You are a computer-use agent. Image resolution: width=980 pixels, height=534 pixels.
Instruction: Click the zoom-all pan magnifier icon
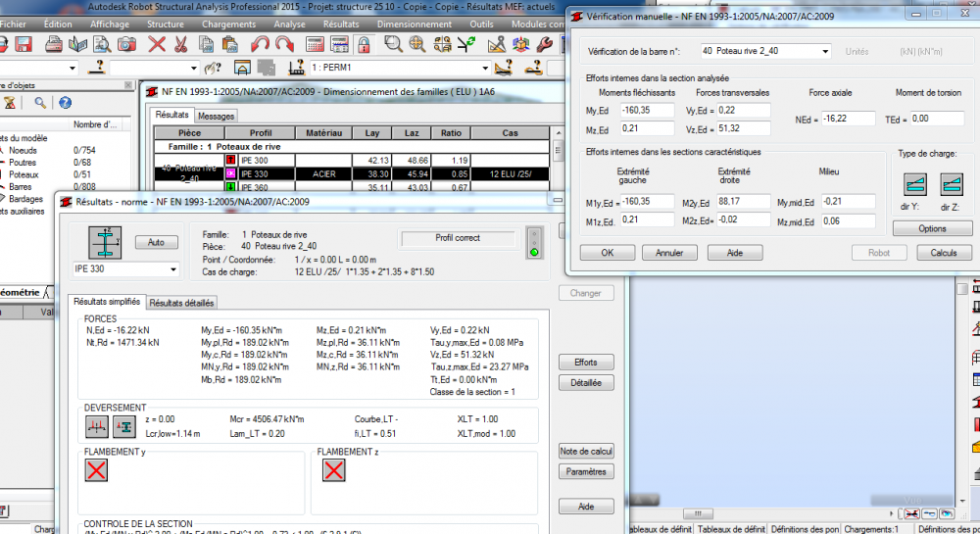[x=417, y=44]
